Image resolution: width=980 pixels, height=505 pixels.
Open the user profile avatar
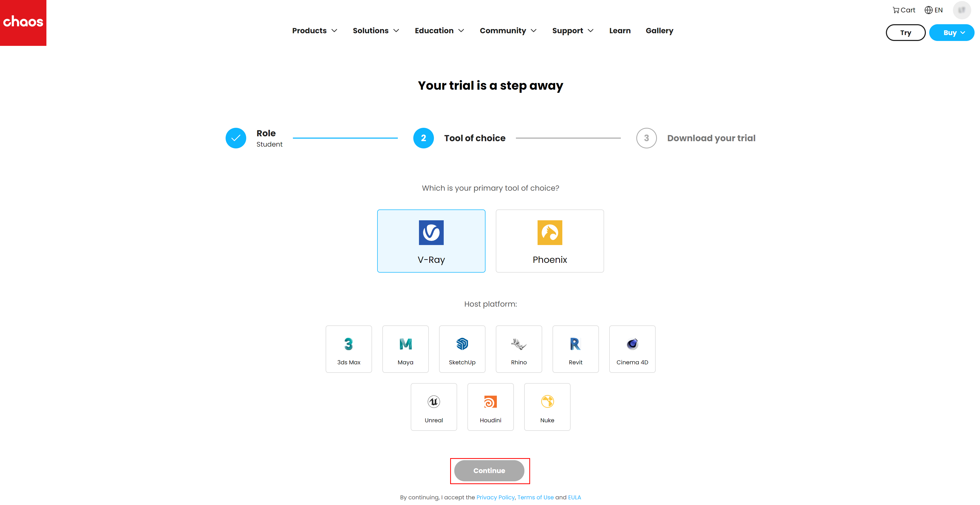[x=962, y=10]
